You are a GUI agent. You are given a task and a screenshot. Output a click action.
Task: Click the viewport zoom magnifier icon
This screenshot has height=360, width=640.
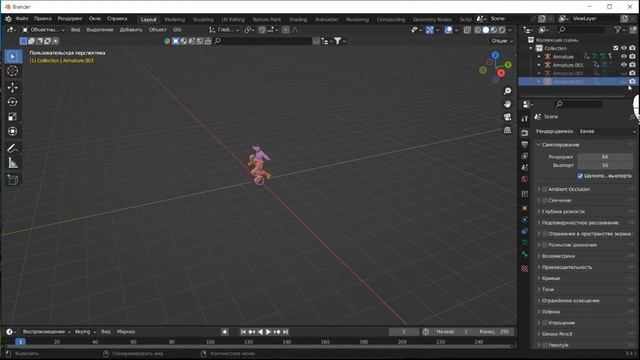tap(507, 91)
